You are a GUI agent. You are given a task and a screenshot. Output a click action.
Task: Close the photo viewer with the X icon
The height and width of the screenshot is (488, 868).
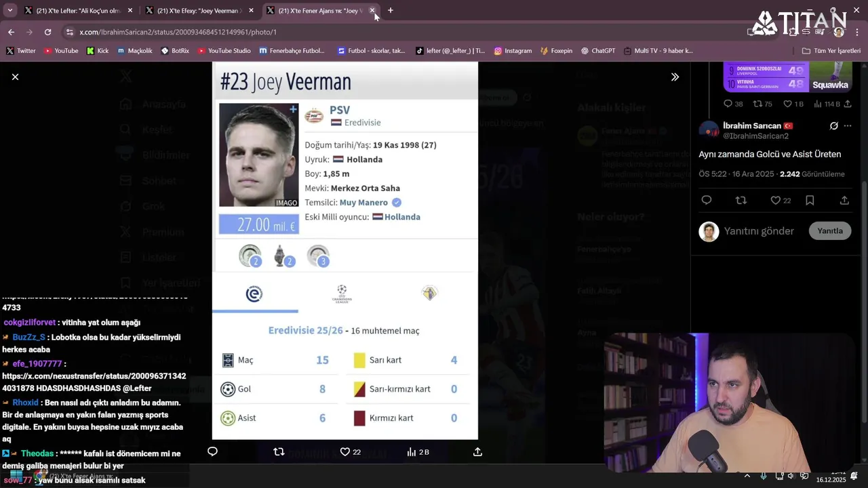(x=15, y=77)
